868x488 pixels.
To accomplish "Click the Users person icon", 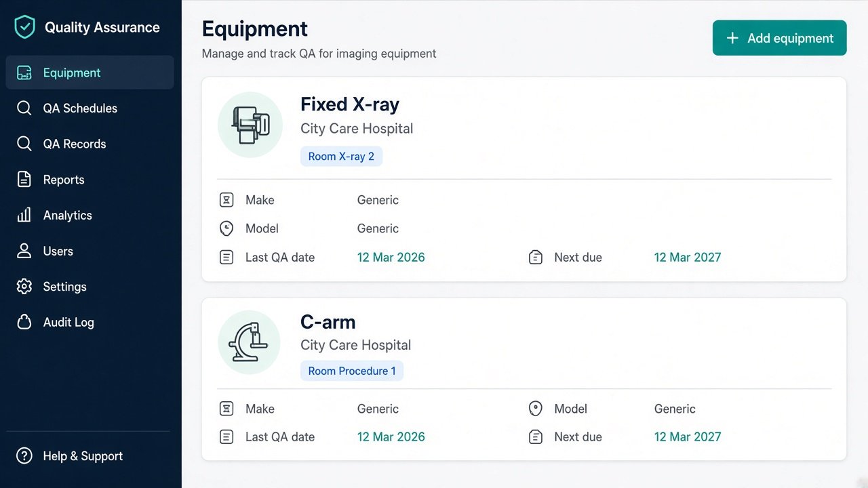I will coord(24,251).
